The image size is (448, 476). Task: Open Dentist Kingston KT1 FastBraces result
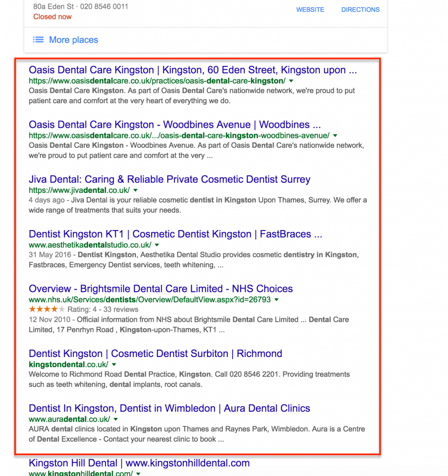tap(175, 234)
